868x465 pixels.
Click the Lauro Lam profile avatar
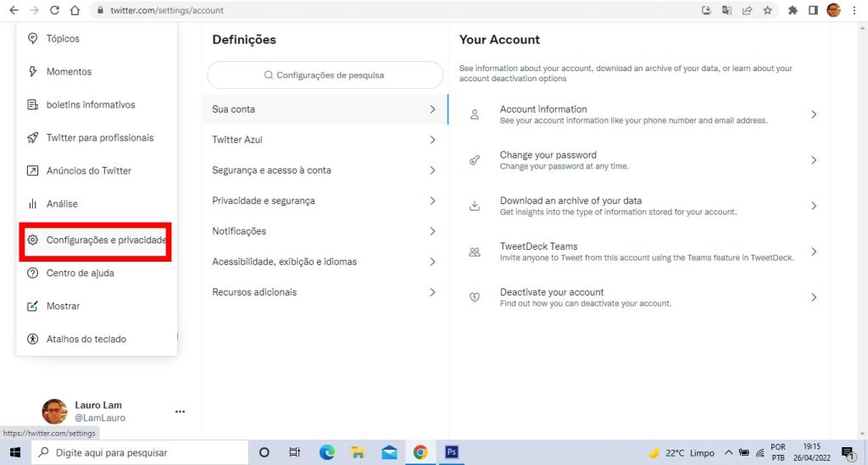(54, 412)
